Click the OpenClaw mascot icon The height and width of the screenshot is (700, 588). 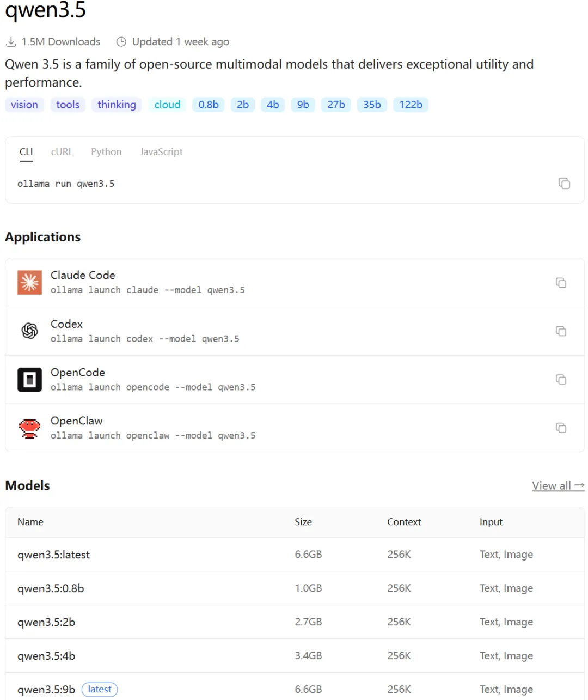[x=29, y=428]
